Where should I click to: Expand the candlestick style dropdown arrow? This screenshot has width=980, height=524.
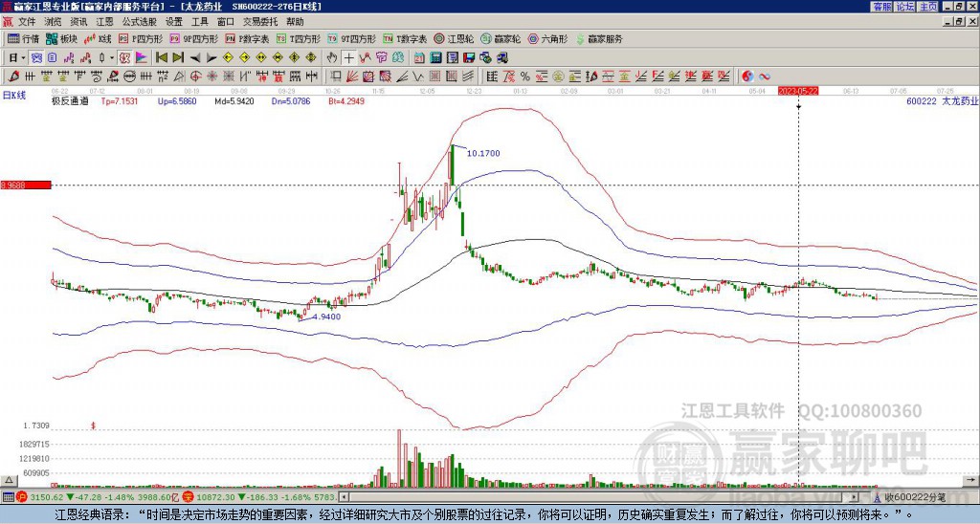click(x=112, y=58)
